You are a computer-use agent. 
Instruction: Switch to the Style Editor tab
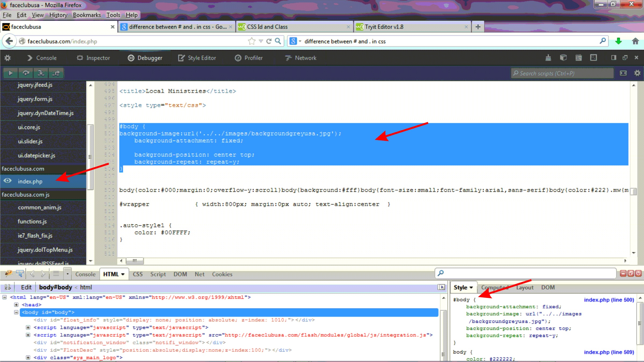coord(197,58)
